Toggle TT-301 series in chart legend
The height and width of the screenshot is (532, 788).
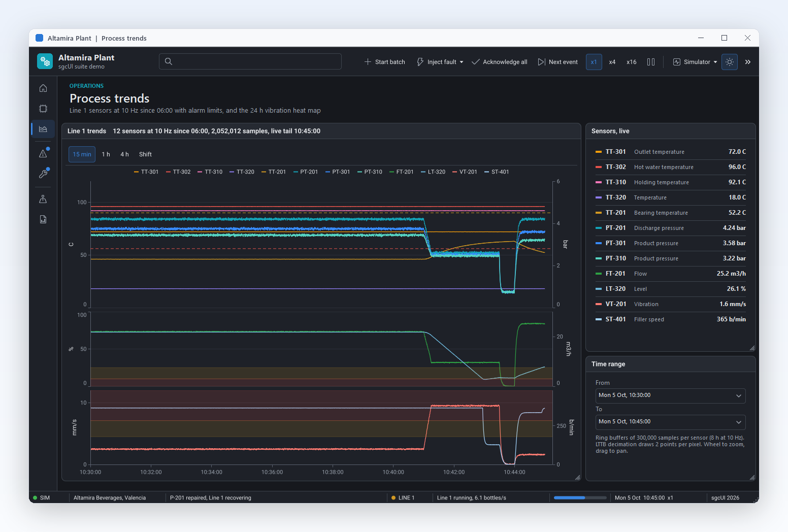click(x=146, y=172)
